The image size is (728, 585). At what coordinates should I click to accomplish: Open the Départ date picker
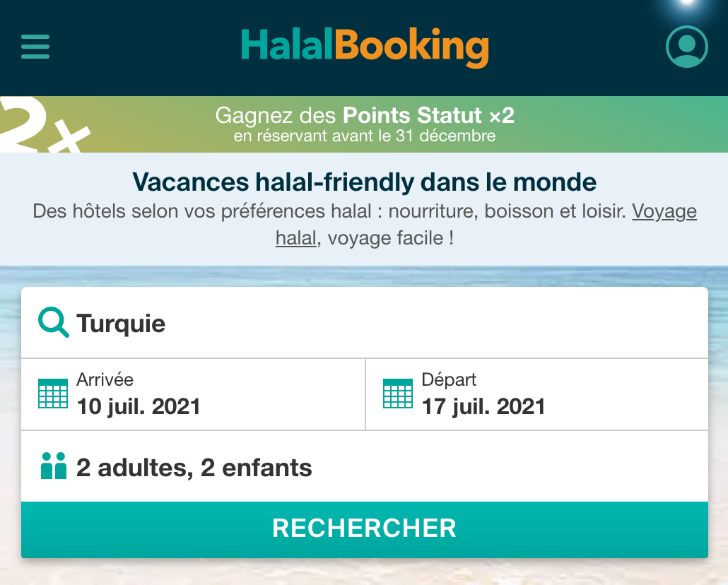coord(537,394)
